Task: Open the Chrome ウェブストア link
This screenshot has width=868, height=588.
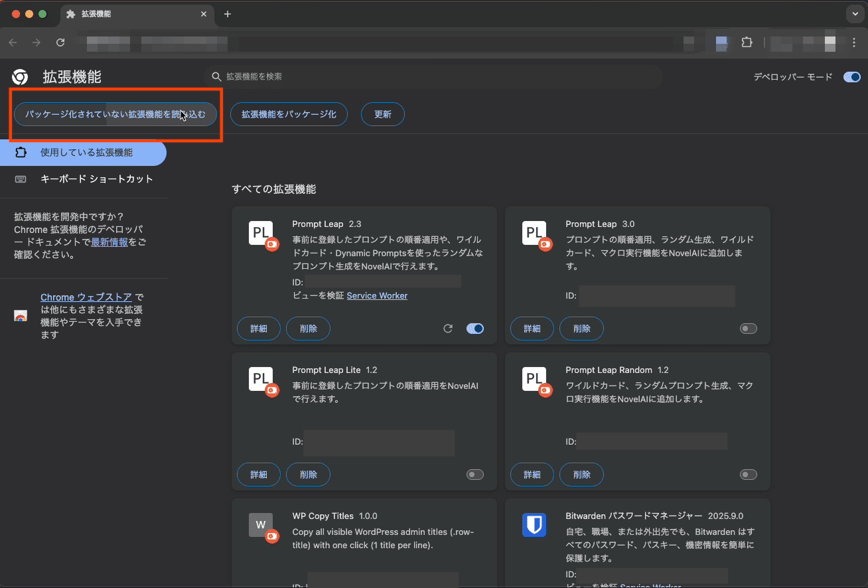Action: tap(86, 297)
